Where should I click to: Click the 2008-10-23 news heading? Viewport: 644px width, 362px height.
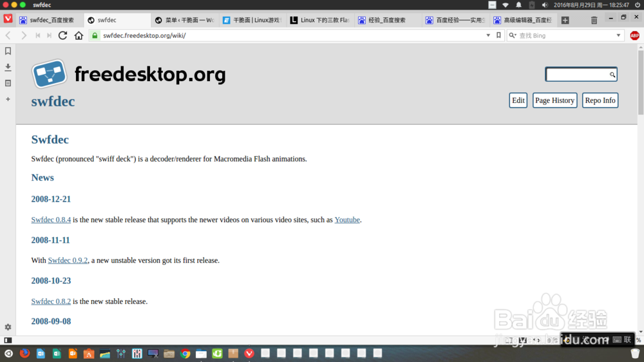(51, 281)
